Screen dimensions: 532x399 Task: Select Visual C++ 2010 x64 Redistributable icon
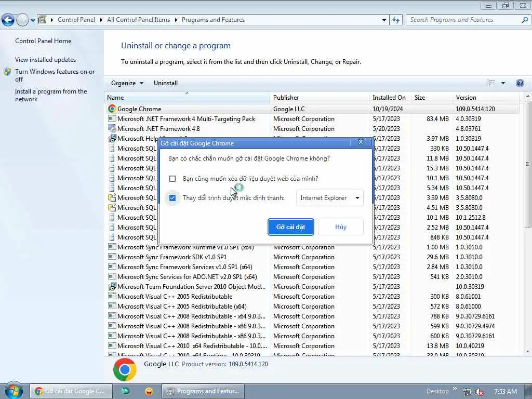pos(112,345)
